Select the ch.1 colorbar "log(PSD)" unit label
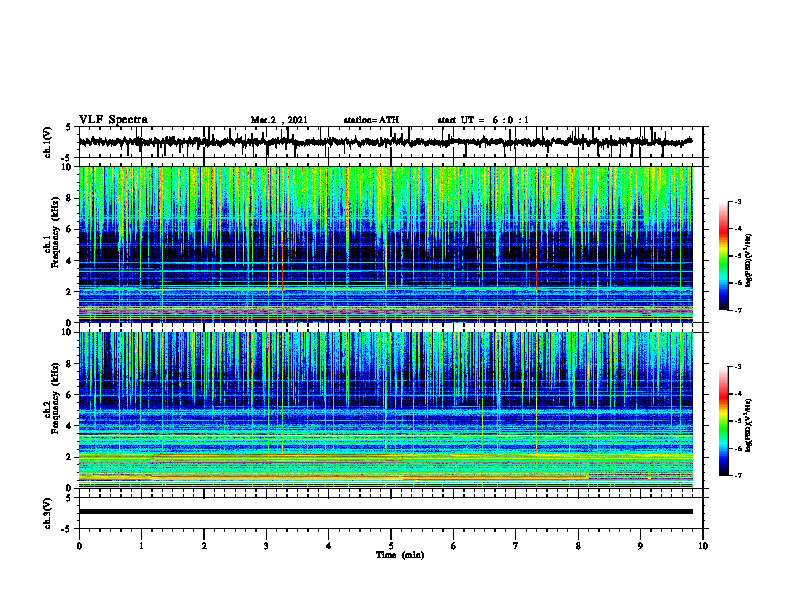Viewport: 792px width, 612px height. coord(749,261)
